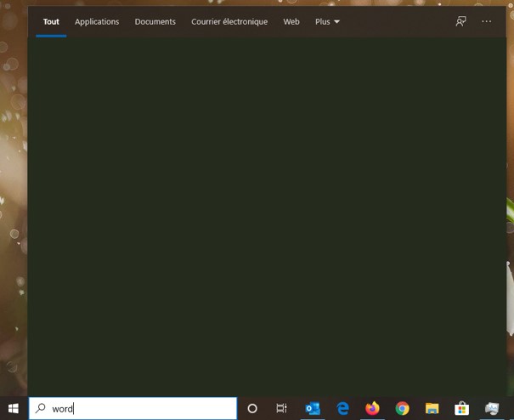Viewport: 514px width, 420px height.
Task: Show Web search results tab
Action: (291, 21)
